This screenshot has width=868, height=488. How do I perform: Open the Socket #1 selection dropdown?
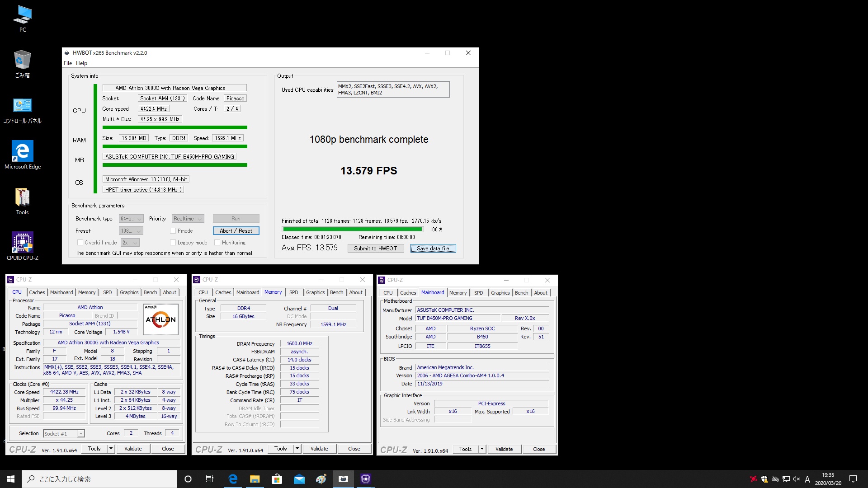(x=64, y=434)
